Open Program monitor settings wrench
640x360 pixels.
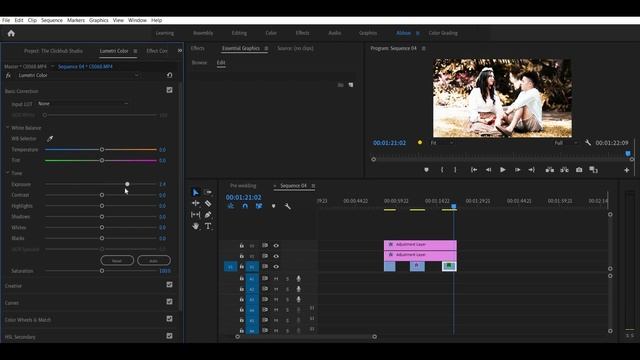click(x=588, y=143)
